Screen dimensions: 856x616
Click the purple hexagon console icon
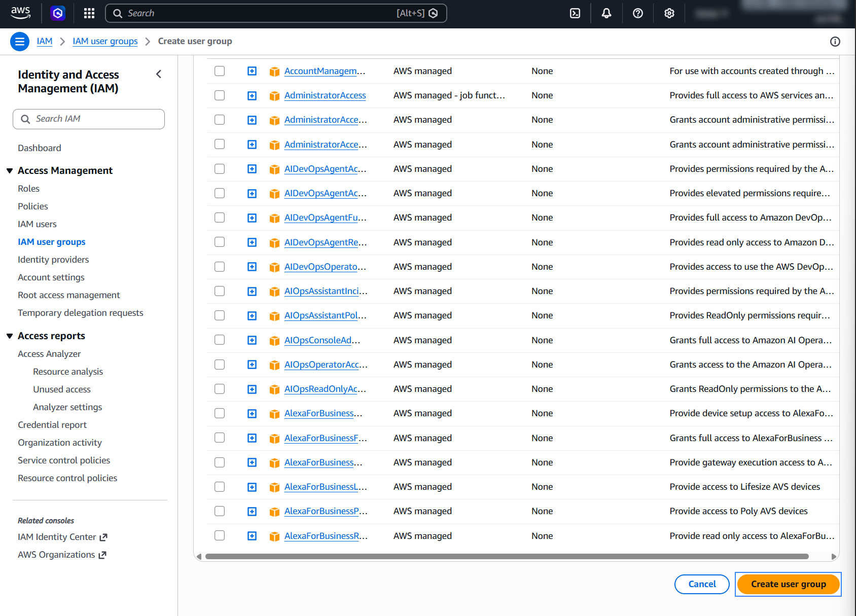(58, 13)
